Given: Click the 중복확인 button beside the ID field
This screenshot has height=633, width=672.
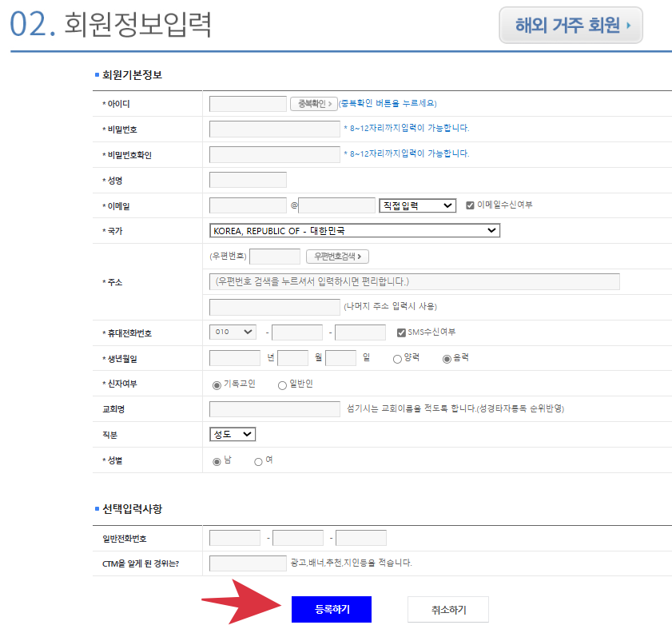Looking at the screenshot, I should coord(314,104).
